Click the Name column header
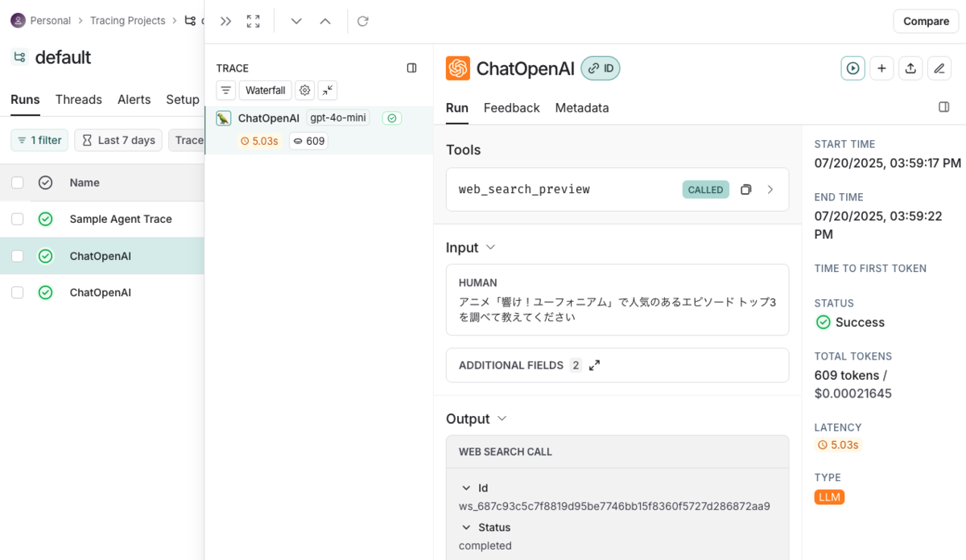 (85, 183)
